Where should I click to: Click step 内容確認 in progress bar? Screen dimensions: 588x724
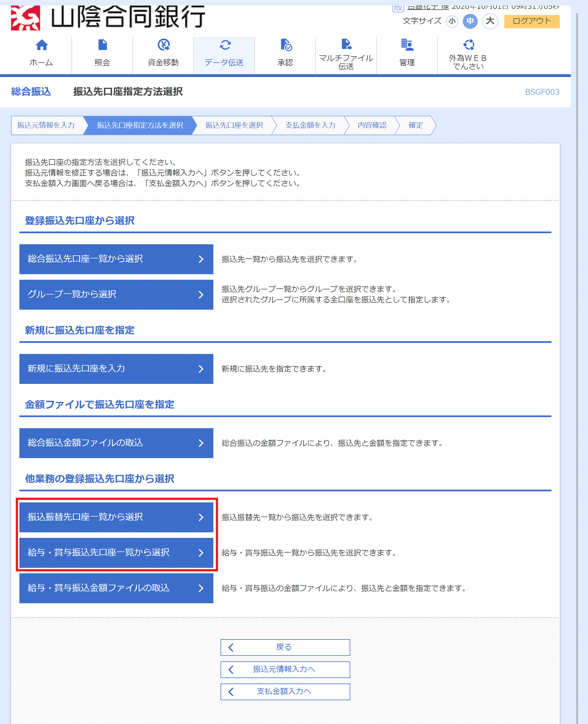point(372,125)
